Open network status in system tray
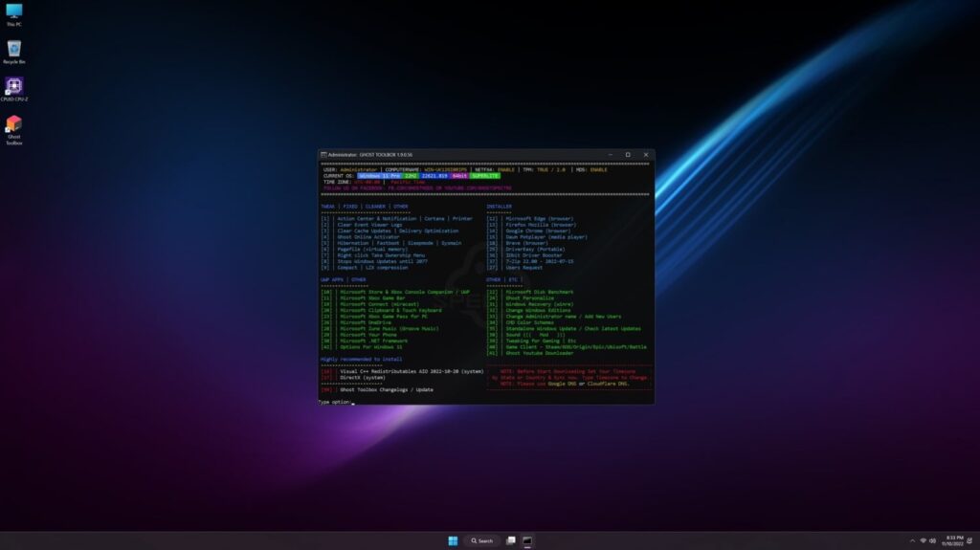Viewport: 980px width, 550px height. pos(923,540)
